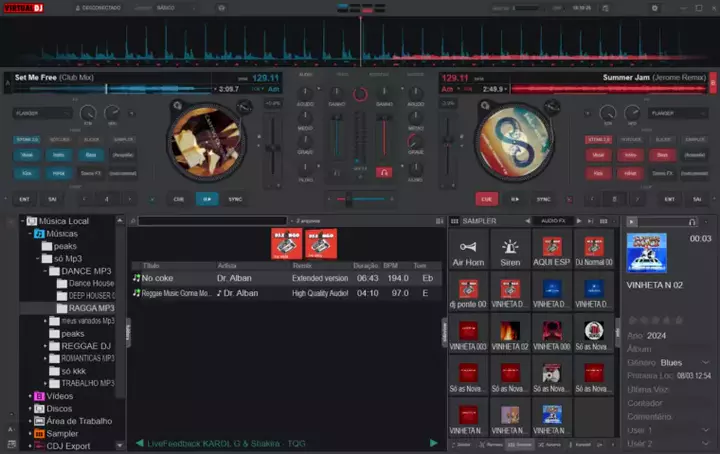The image size is (720, 454).
Task: Trigger the Air Horn sampler pad
Action: [x=468, y=252]
